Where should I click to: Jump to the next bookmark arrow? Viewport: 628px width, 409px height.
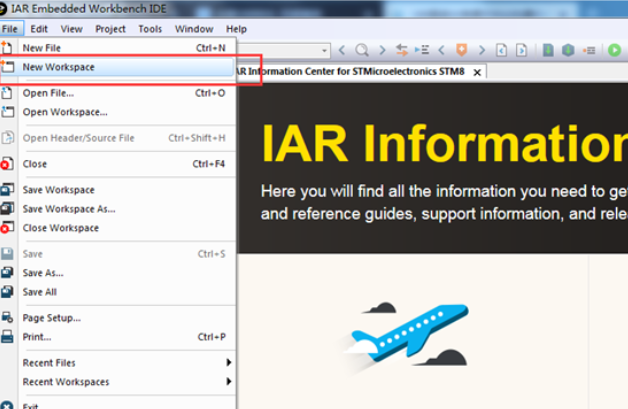[482, 50]
